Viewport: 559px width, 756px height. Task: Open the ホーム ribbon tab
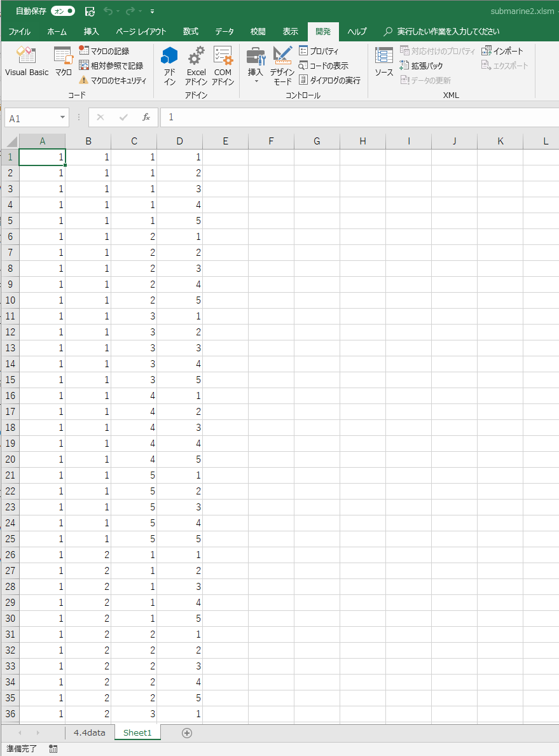[57, 31]
